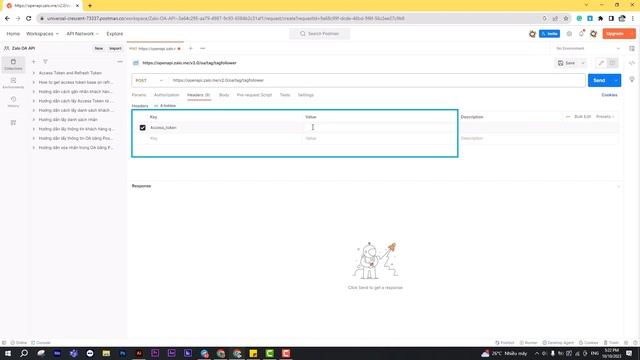The width and height of the screenshot is (640, 360).
Task: Click the Access_token value input field
Action: tap(380, 128)
